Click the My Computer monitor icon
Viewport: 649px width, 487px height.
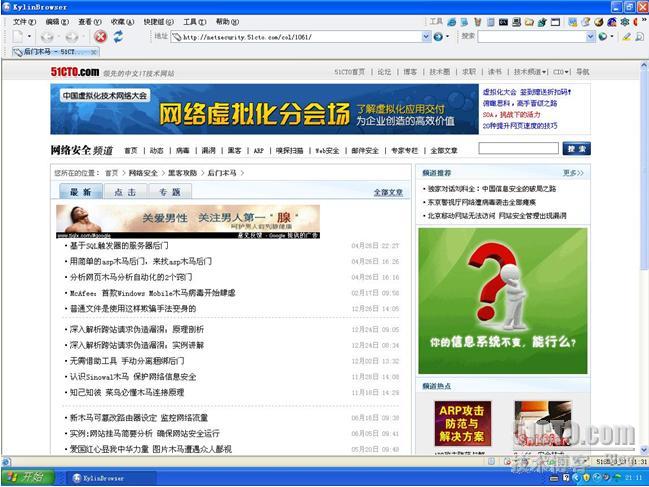[516, 22]
